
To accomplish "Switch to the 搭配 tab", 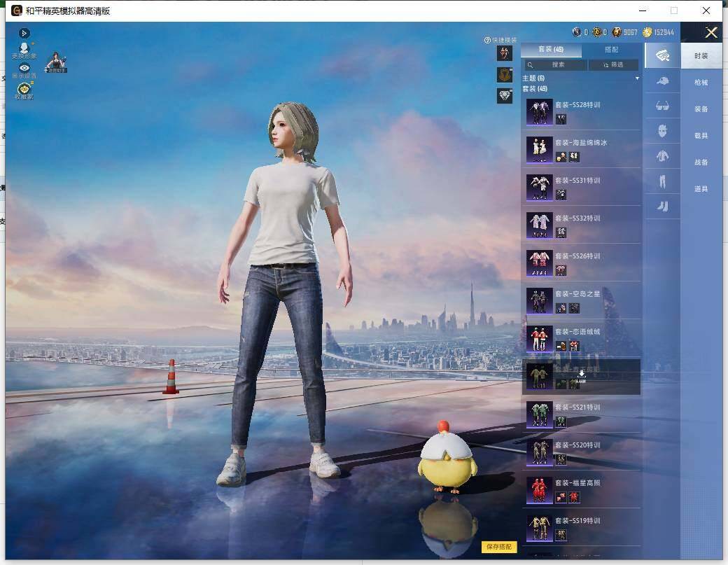I will (x=612, y=50).
